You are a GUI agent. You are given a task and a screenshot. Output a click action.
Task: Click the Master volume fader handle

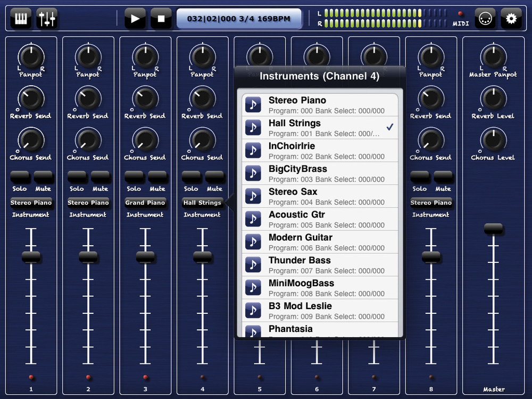pyautogui.click(x=493, y=228)
